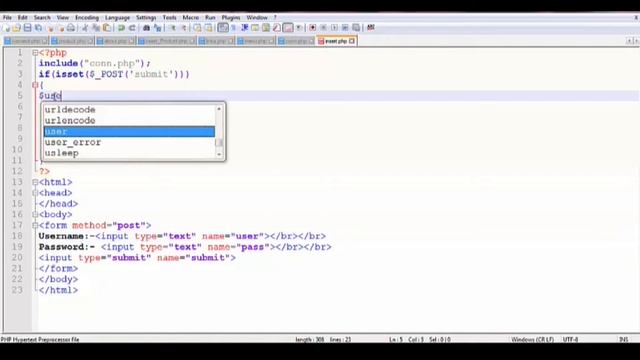The width and height of the screenshot is (640, 360).
Task: Collapse the PHP block fold marker on line 1
Action: [35, 53]
